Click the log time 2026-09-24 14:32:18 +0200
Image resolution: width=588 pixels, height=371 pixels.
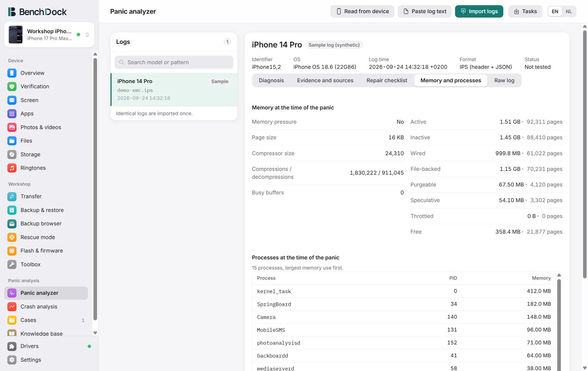(408, 67)
